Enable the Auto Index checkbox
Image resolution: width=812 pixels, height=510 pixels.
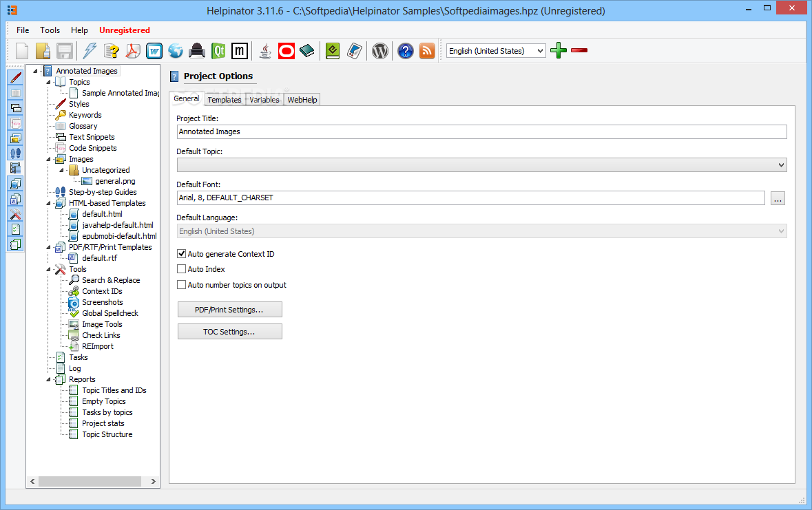(x=181, y=268)
